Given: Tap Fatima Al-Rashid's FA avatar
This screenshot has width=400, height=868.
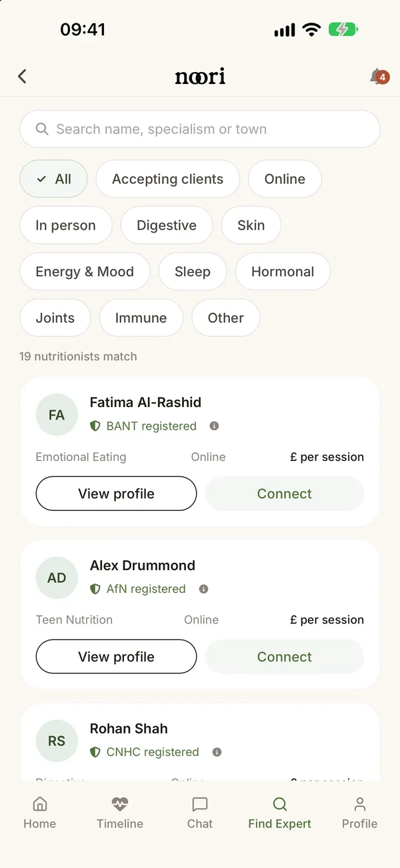Looking at the screenshot, I should (x=57, y=415).
